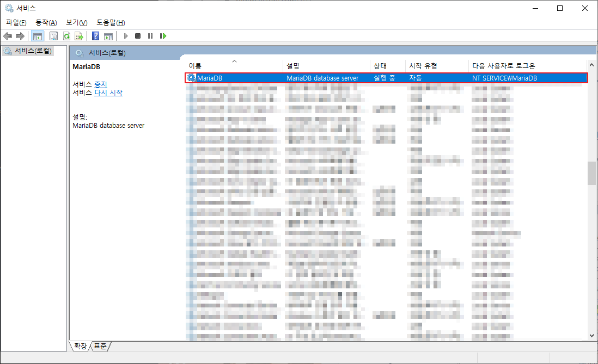
Task: Click the Export List toolbar icon
Action: pyautogui.click(x=79, y=36)
